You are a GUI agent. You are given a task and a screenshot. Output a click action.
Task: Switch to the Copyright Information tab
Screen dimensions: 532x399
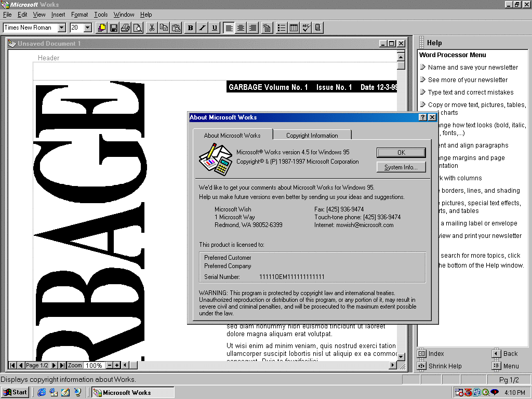tap(312, 135)
